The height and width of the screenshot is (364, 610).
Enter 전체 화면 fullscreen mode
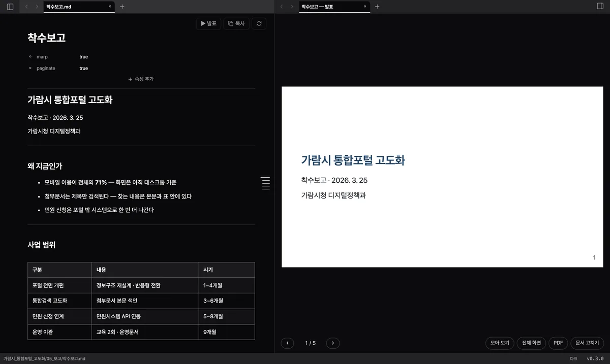point(532,343)
